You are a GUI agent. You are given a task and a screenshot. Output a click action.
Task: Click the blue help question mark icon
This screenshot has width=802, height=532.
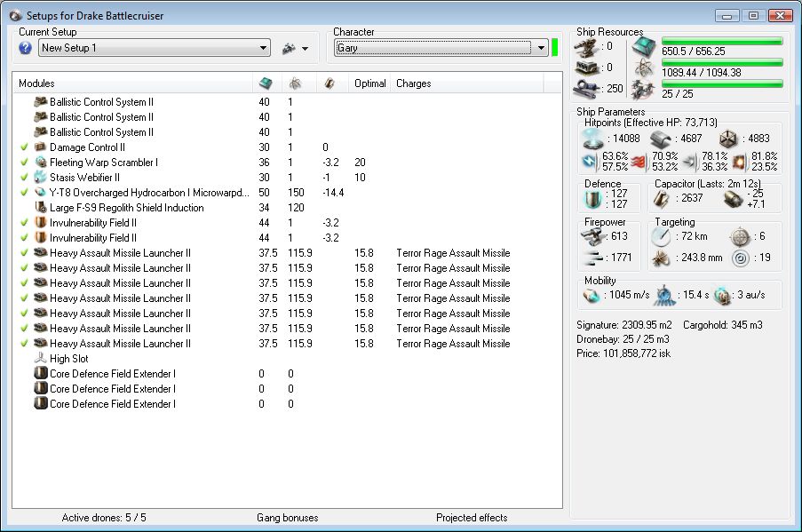pyautogui.click(x=25, y=48)
